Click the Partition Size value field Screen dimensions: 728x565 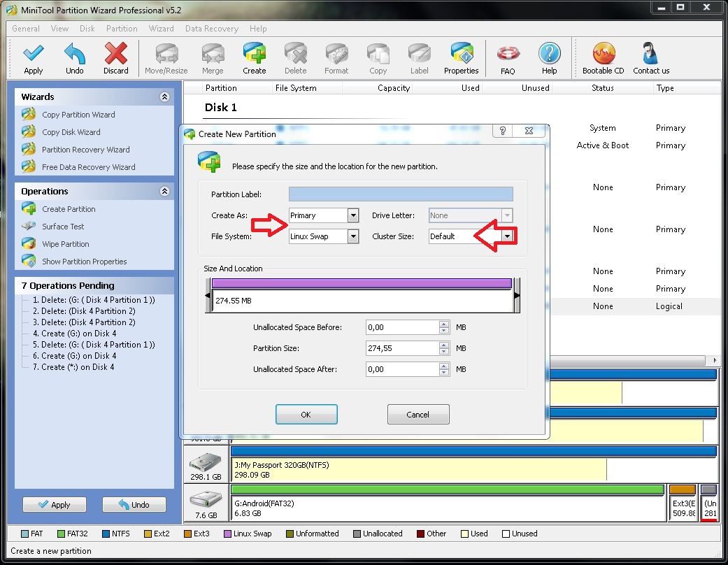pos(403,348)
